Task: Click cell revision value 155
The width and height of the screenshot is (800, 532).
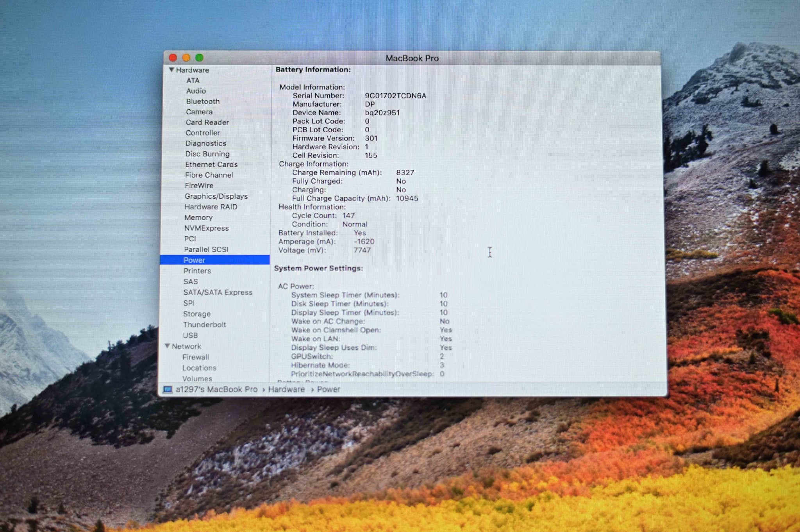Action: 371,155
